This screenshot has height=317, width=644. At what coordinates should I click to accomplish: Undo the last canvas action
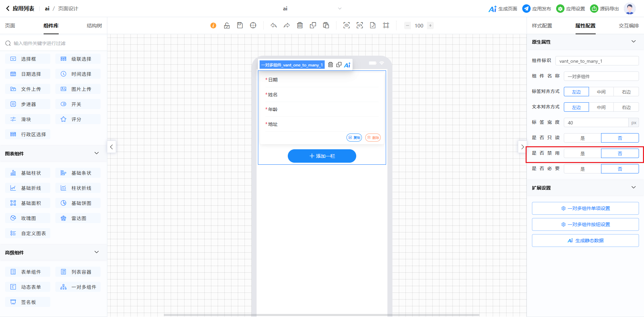pyautogui.click(x=274, y=25)
